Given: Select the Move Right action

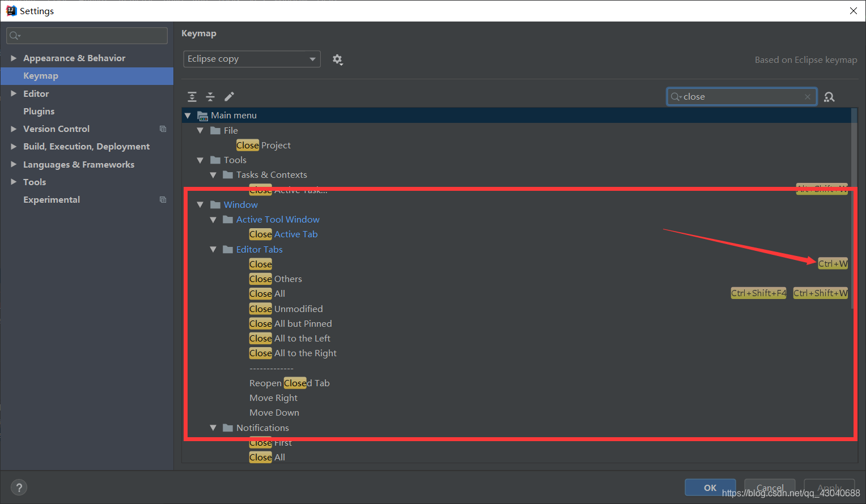Looking at the screenshot, I should (x=273, y=398).
